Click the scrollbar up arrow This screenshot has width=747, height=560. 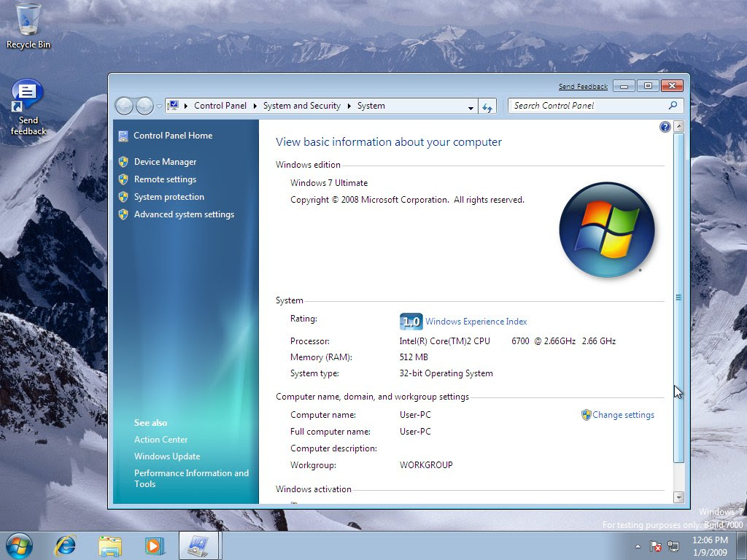coord(679,126)
